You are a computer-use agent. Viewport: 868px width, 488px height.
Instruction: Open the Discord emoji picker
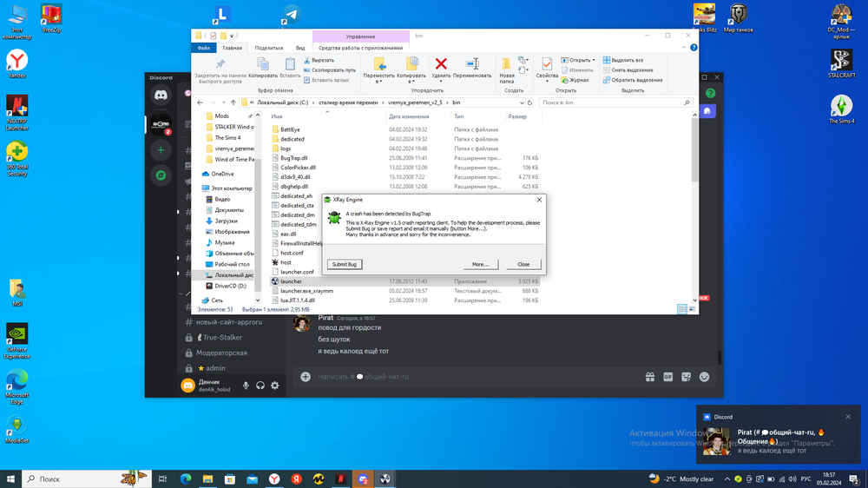[705, 377]
